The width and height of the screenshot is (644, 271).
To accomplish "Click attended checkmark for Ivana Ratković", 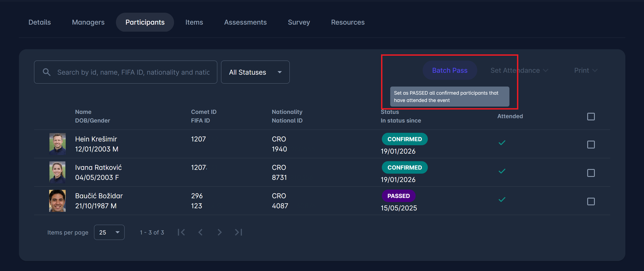I will (502, 171).
